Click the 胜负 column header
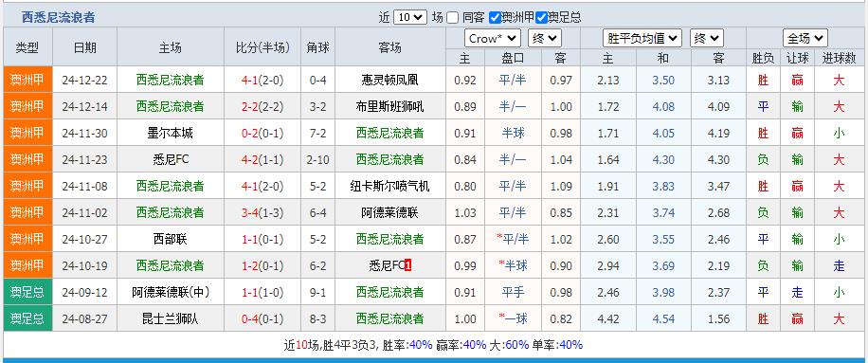This screenshot has height=363, width=868. 763,58
